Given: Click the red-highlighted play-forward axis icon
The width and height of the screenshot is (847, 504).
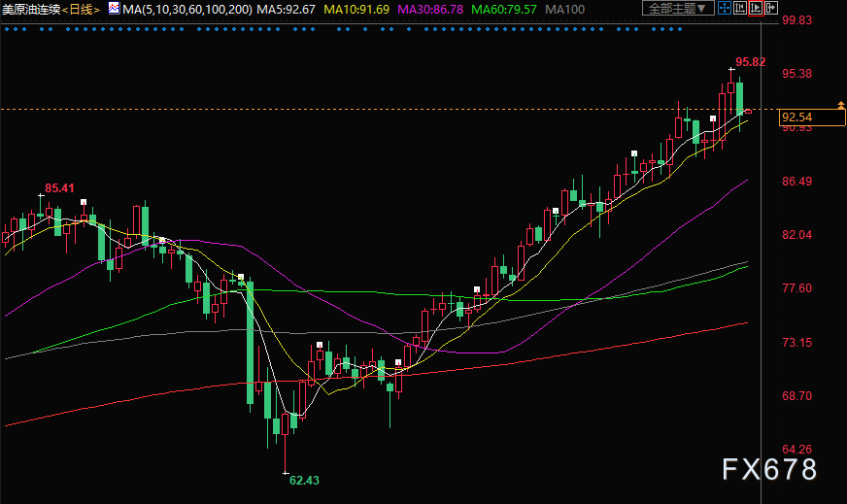Looking at the screenshot, I should coord(756,8).
